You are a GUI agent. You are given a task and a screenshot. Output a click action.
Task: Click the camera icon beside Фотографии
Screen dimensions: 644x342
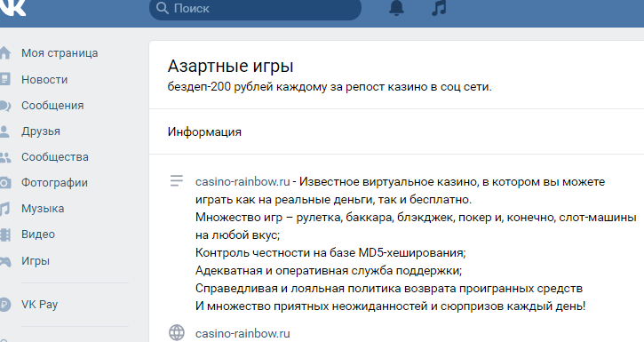point(5,183)
